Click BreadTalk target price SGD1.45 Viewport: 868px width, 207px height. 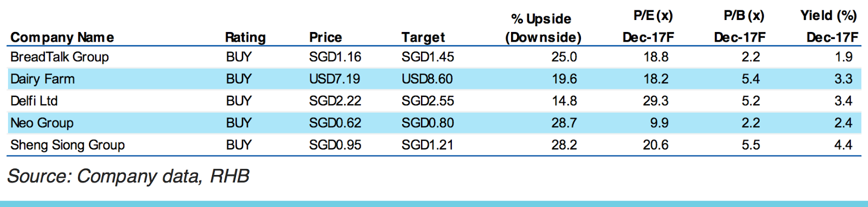click(x=428, y=57)
